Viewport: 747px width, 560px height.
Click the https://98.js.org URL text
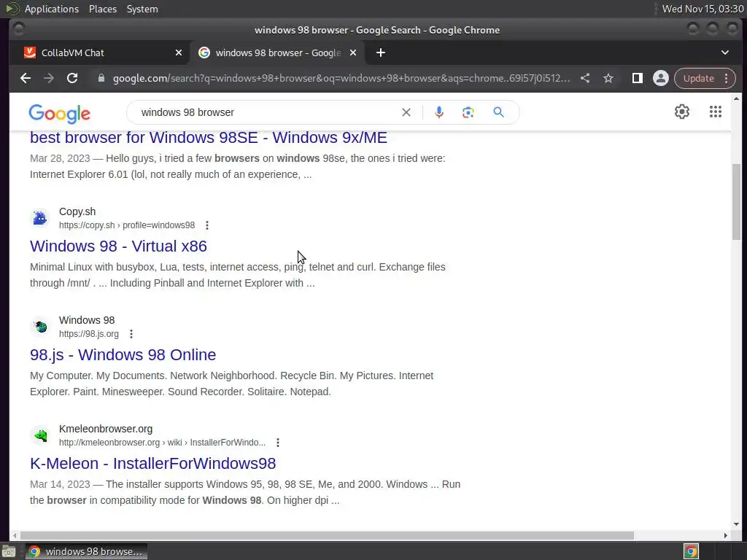tap(88, 334)
